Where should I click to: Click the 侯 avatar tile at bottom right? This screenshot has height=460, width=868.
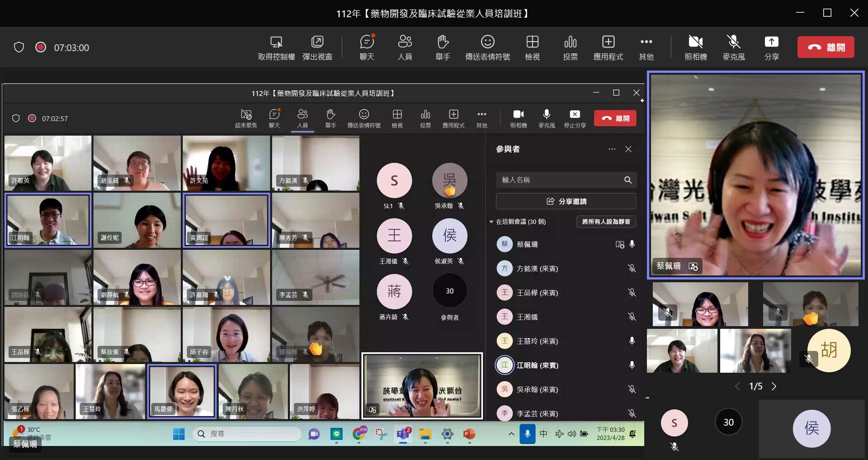811,428
